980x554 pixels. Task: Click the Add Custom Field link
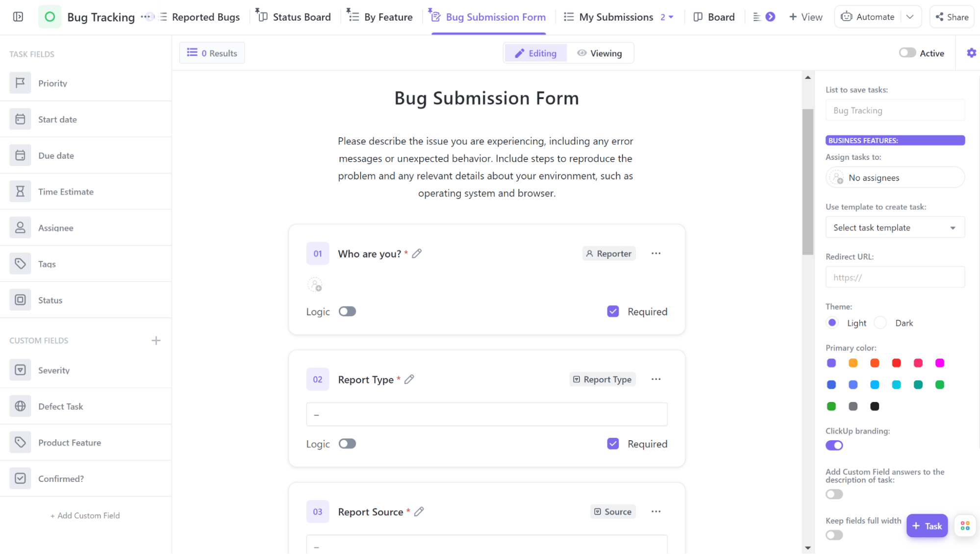[85, 515]
